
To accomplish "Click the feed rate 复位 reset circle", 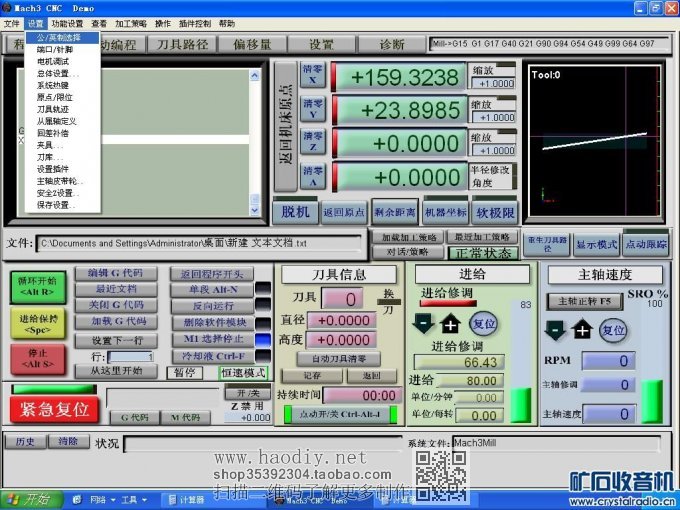I will 483,323.
